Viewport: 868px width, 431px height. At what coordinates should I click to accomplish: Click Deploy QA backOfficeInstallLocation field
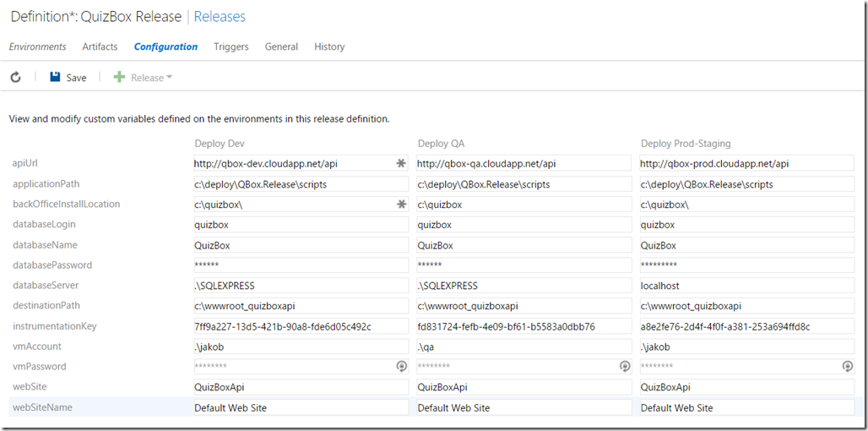(524, 205)
